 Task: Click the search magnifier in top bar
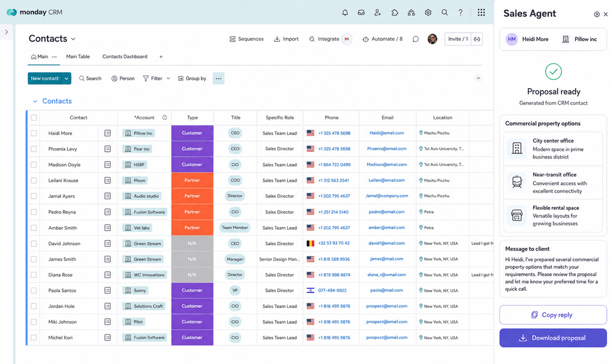pyautogui.click(x=445, y=12)
